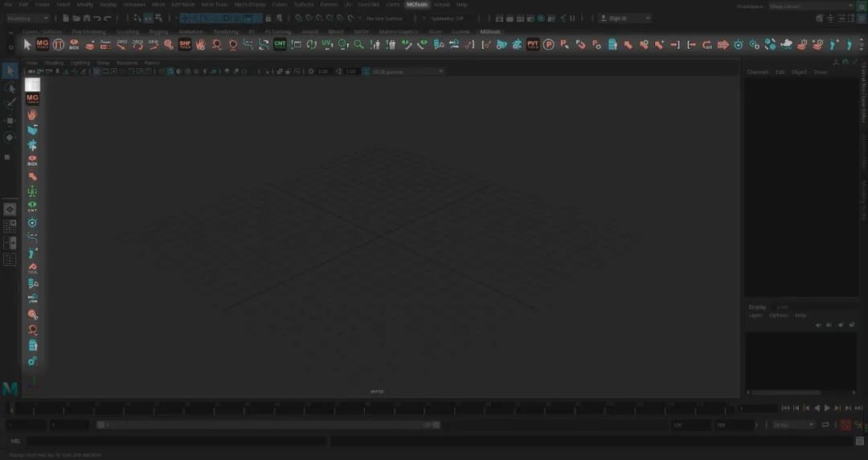Switch to the Display layer tab
The height and width of the screenshot is (460, 868).
coord(757,307)
